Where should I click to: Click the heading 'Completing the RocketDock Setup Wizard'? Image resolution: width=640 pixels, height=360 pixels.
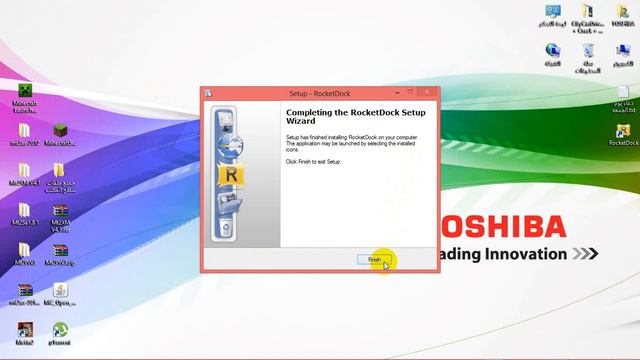coord(356,117)
